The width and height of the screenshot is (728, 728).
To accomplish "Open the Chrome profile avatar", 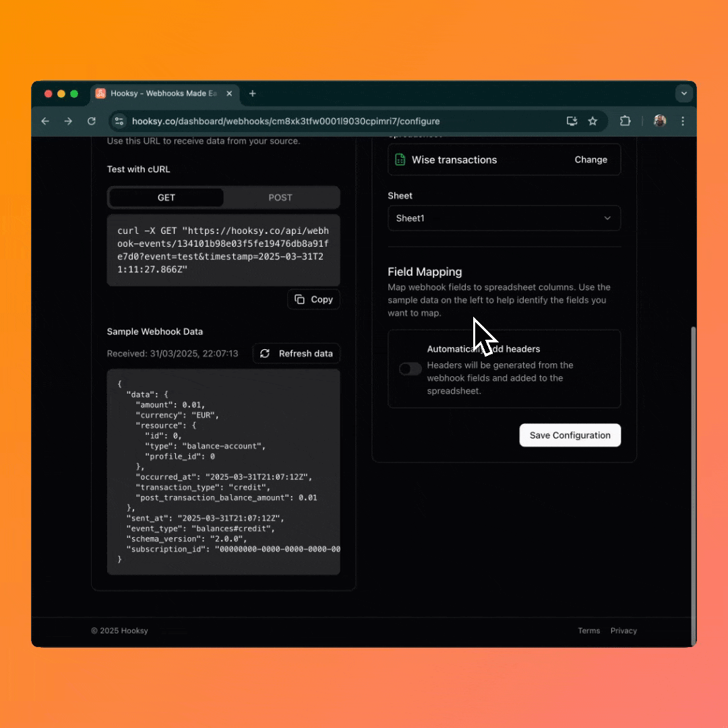I will click(x=660, y=121).
